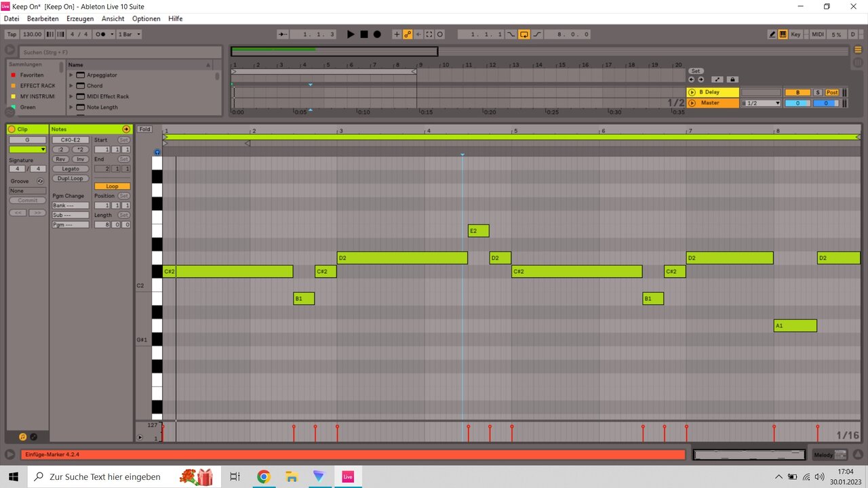Toggle the MIDI editor preview headphone icon

[157, 152]
